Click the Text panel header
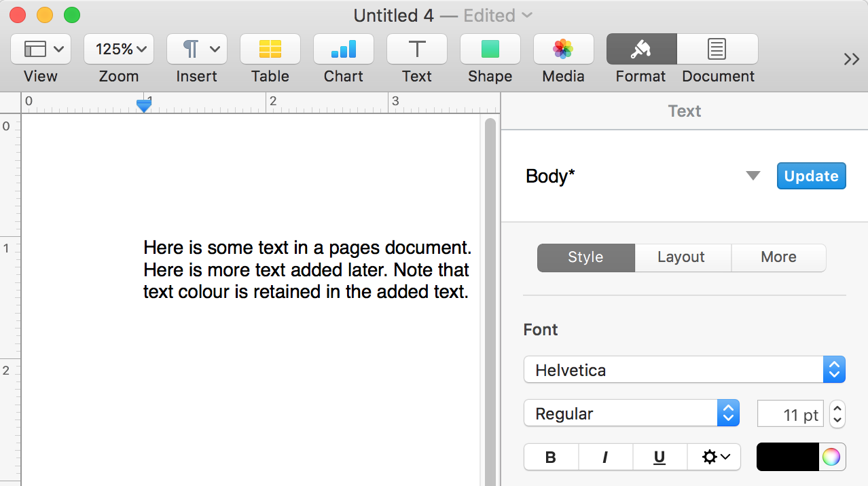 point(685,111)
